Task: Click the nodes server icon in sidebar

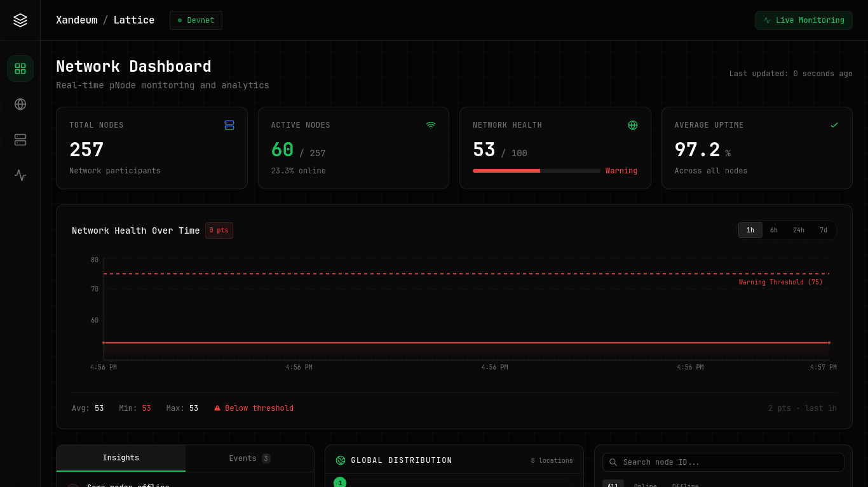Action: [x=20, y=140]
